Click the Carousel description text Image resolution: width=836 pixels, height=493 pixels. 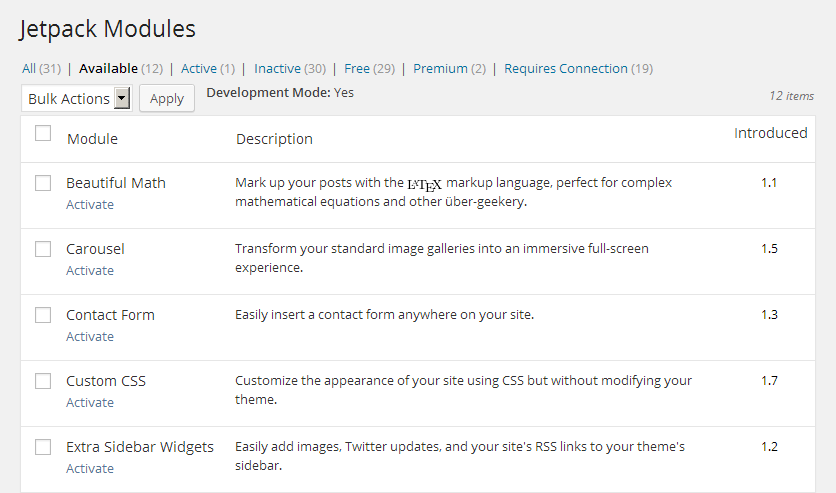point(442,258)
